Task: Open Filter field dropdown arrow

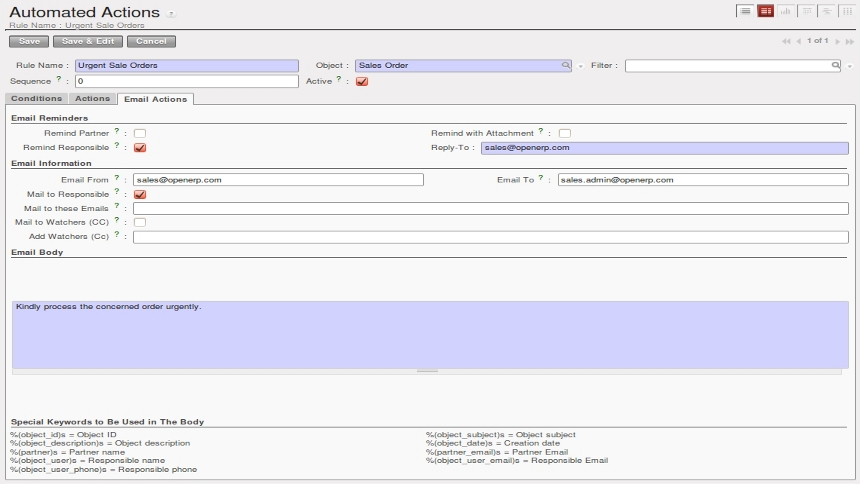Action: [x=850, y=66]
